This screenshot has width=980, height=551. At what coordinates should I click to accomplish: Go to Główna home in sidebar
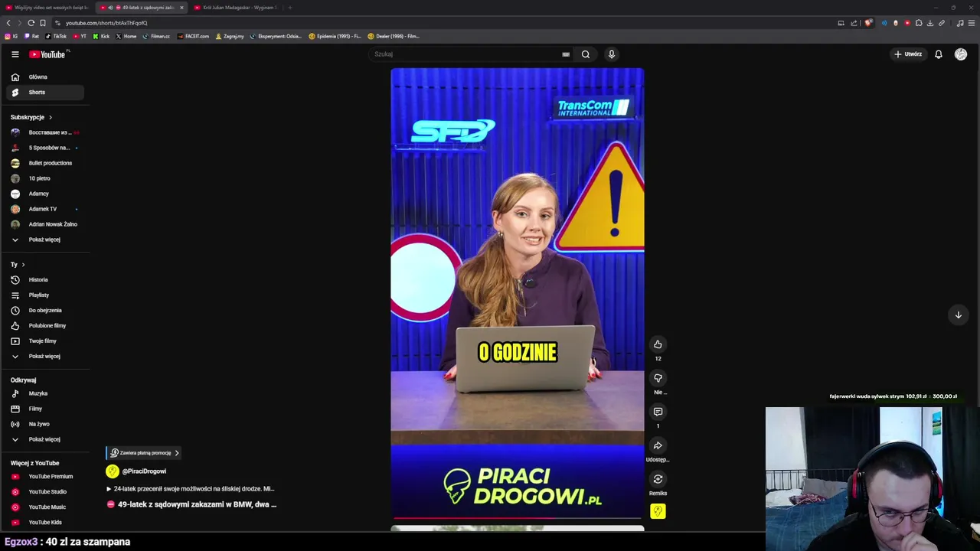[44, 77]
